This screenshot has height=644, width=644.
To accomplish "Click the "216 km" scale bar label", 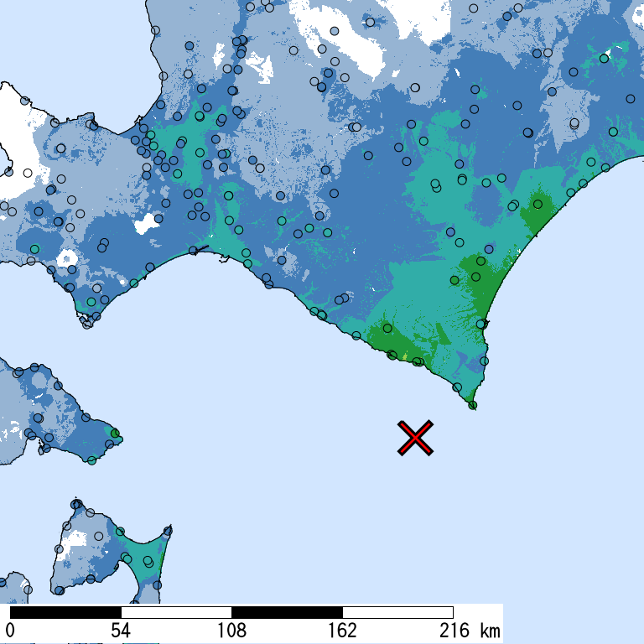I will (470, 631).
